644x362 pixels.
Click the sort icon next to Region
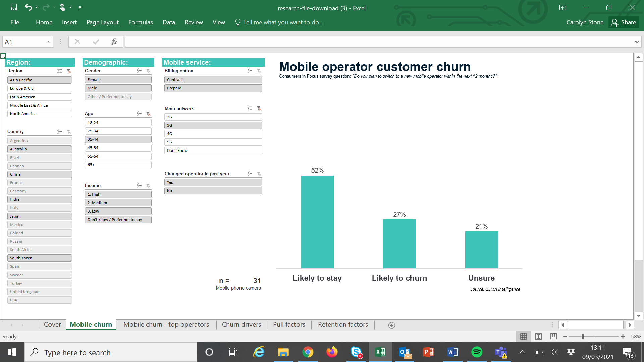point(60,71)
